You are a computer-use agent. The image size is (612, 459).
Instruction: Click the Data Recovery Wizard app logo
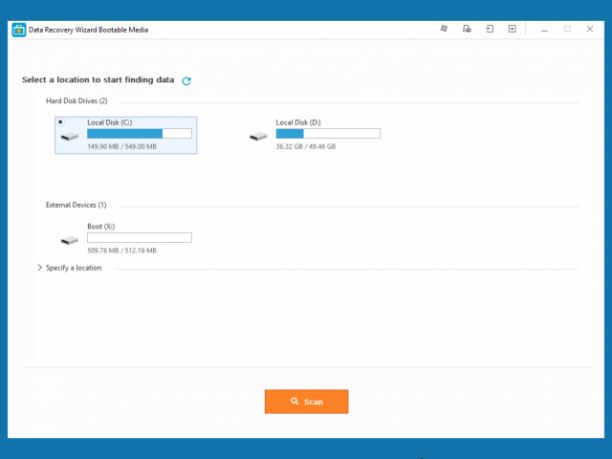pos(19,30)
